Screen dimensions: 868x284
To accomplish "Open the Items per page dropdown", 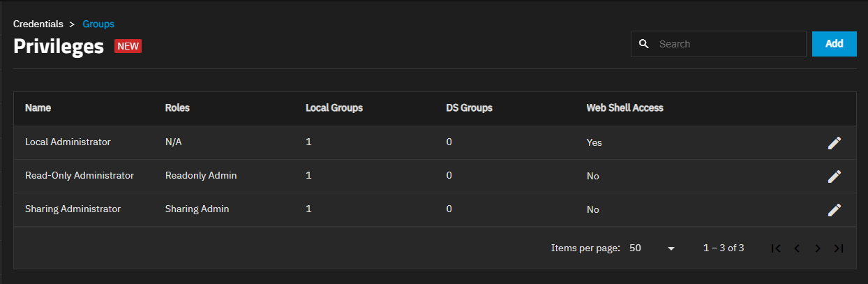I will 652,248.
